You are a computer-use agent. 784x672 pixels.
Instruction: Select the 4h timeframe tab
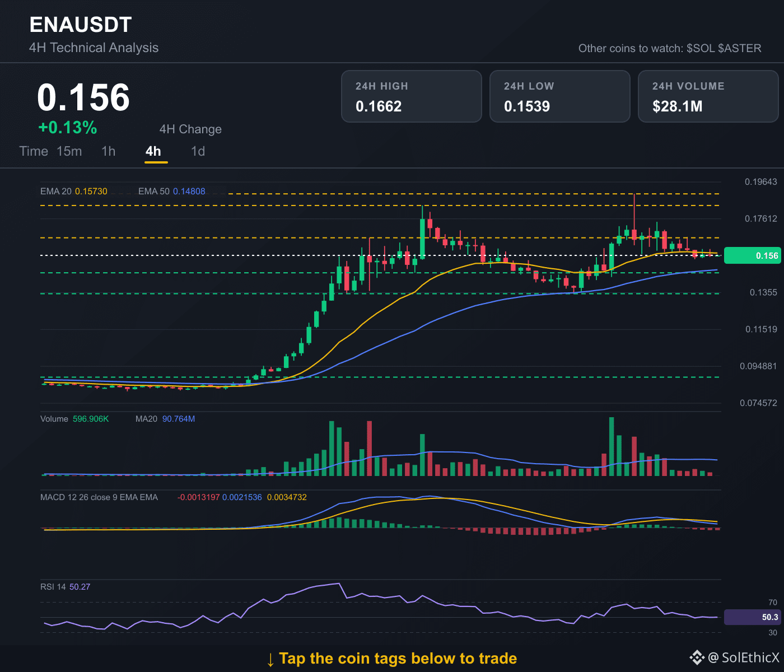point(153,151)
